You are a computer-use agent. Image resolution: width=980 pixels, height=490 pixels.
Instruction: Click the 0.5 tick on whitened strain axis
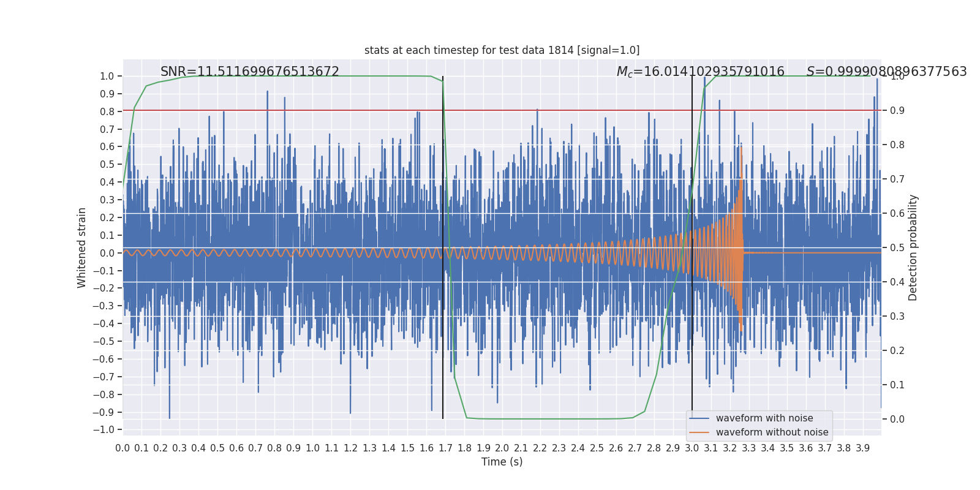pos(107,165)
